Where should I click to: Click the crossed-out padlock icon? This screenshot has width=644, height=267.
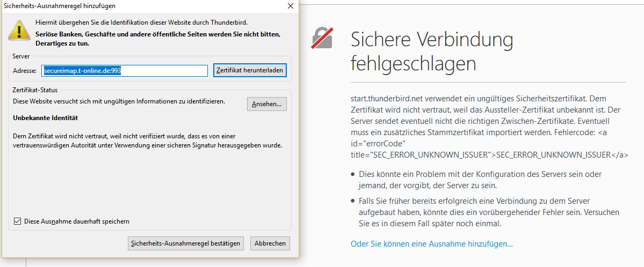[x=322, y=38]
